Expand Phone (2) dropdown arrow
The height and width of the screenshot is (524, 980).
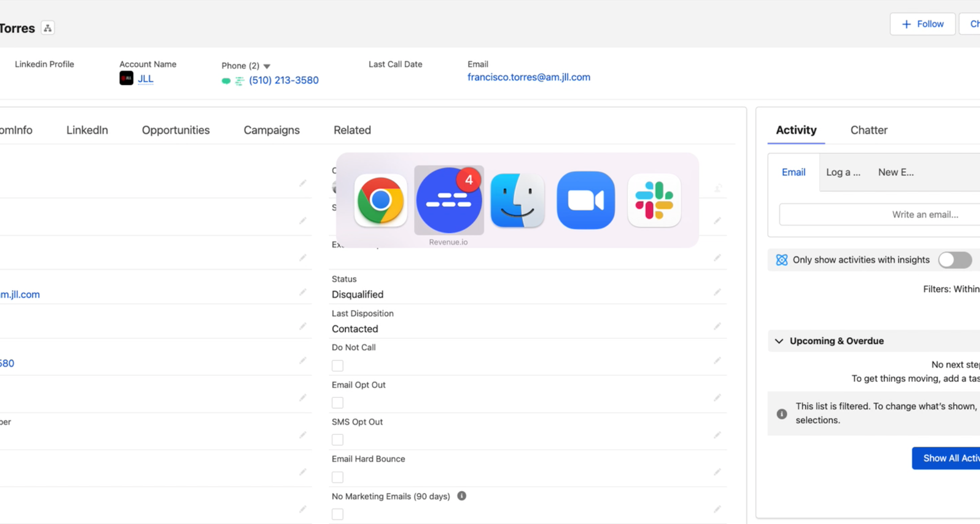[267, 66]
